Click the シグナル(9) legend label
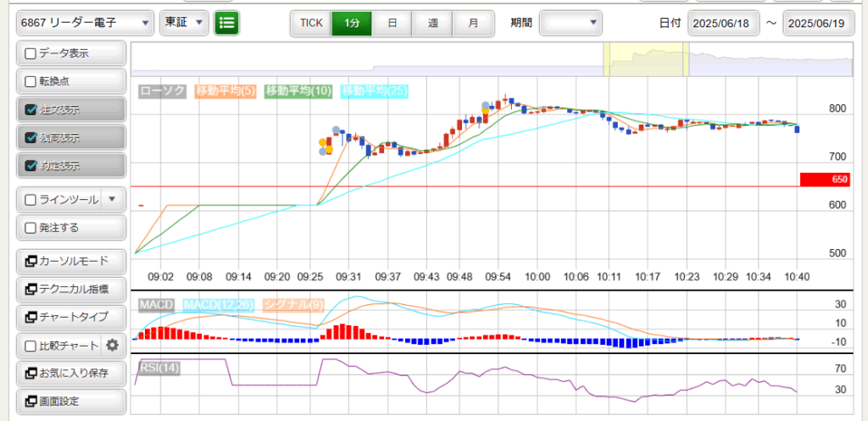 293,305
